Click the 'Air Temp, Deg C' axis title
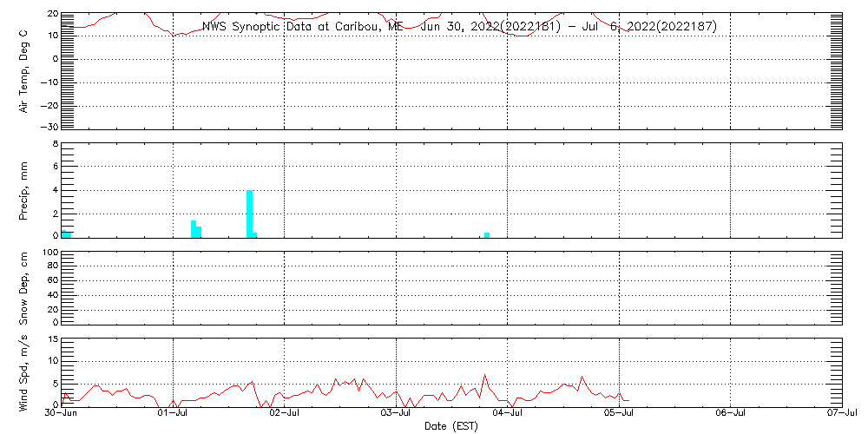Screen dimensions: 868x434 [24, 71]
